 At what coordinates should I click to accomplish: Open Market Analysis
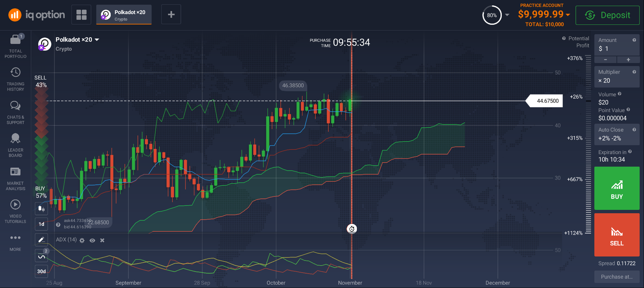[15, 178]
